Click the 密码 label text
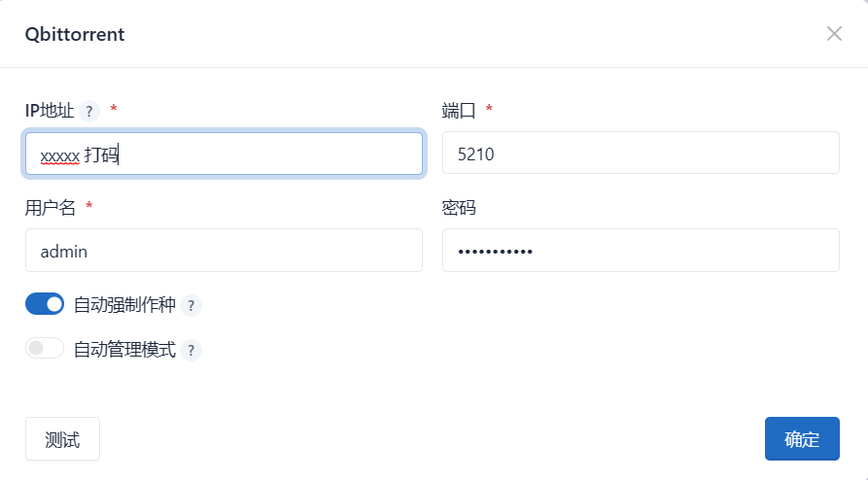This screenshot has height=480, width=868. click(x=459, y=208)
